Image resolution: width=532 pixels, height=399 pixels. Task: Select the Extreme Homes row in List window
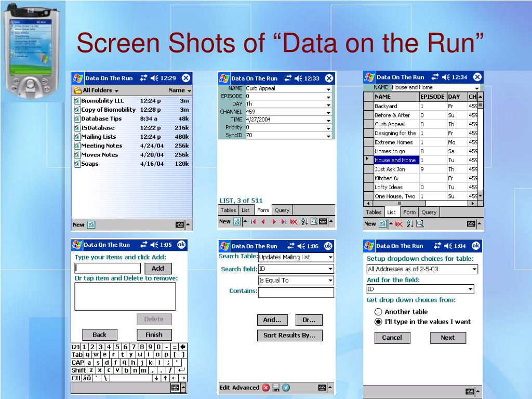[x=421, y=142]
